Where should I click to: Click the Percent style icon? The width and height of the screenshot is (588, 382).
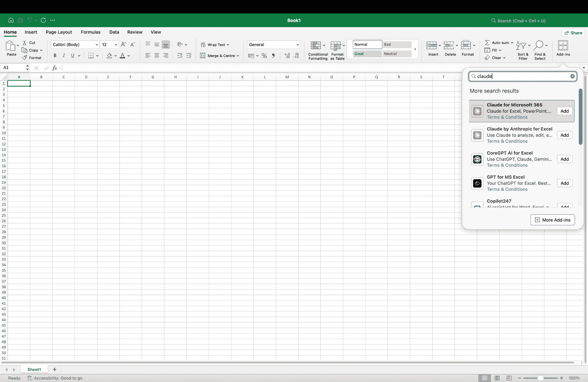click(264, 56)
